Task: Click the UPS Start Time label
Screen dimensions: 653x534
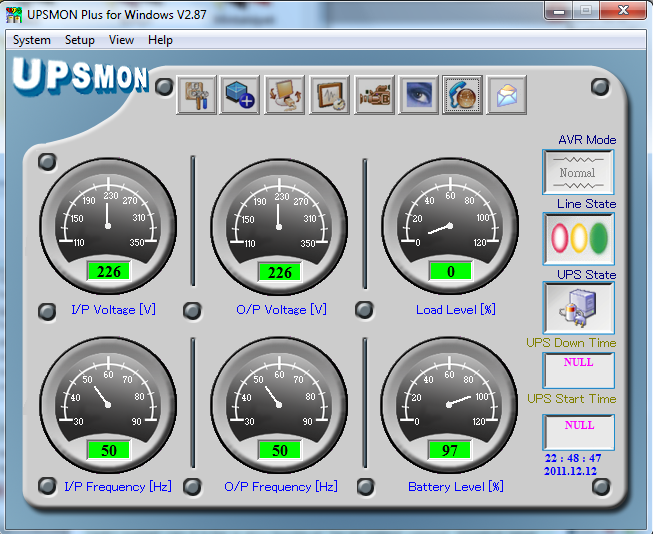Action: coord(571,399)
